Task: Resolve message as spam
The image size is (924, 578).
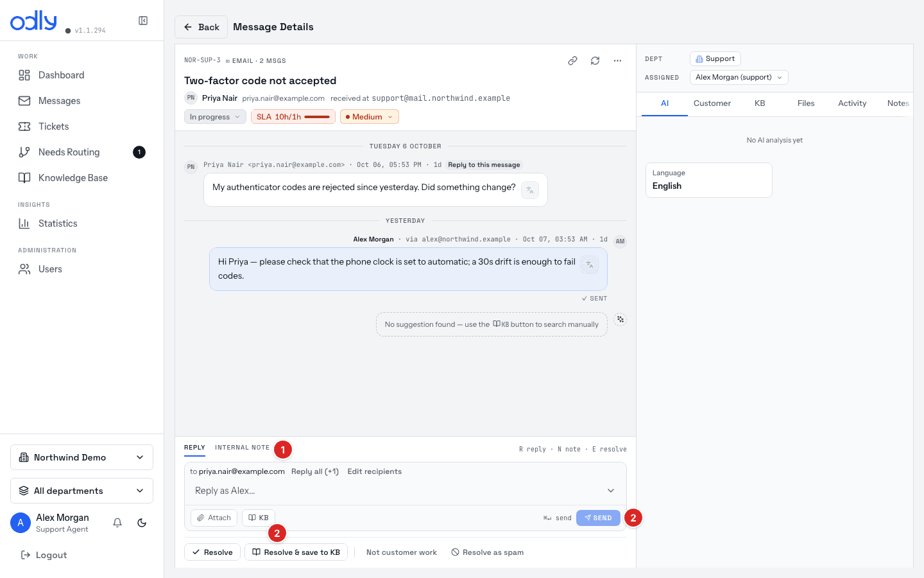Action: pyautogui.click(x=488, y=552)
